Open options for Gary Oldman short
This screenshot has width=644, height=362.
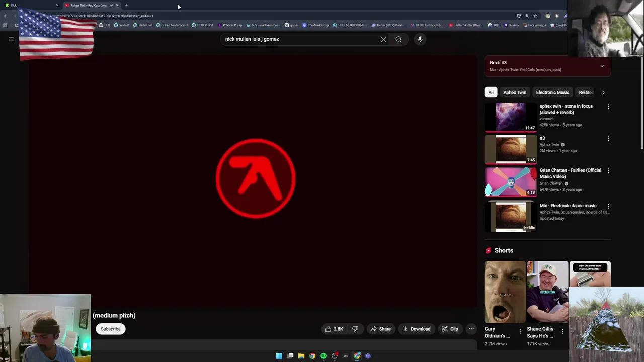[x=520, y=331]
